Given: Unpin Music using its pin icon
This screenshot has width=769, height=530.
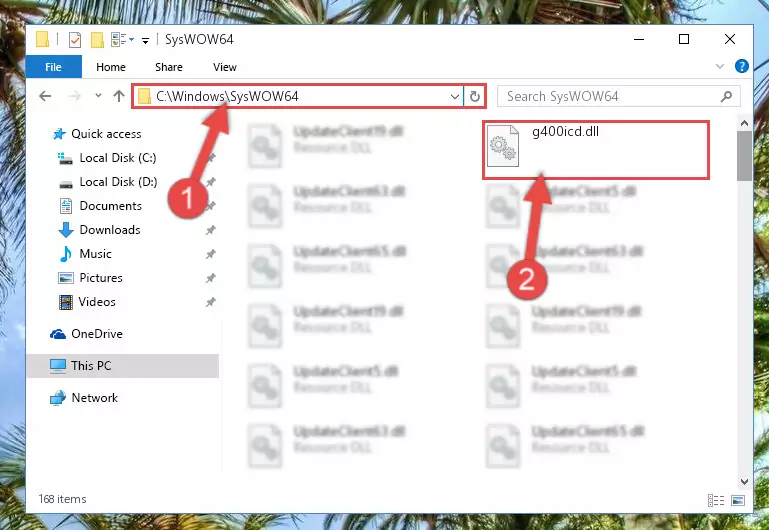Looking at the screenshot, I should [x=210, y=254].
